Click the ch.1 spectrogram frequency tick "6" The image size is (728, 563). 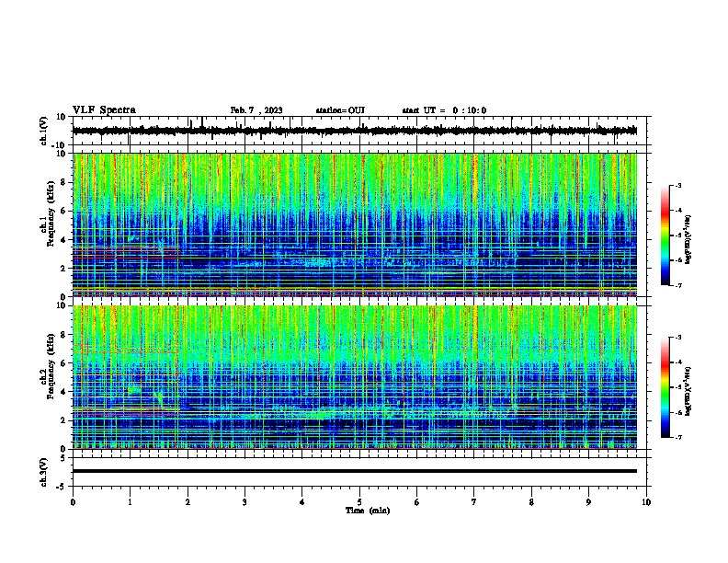[x=63, y=211]
